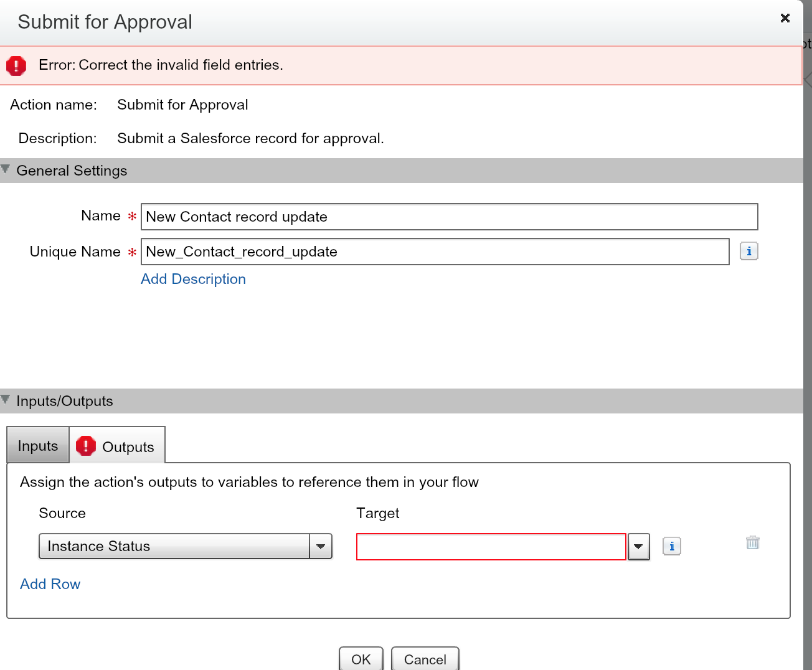Screen dimensions: 812x670
Task: Click the red error icon in the banner
Action: tap(16, 65)
